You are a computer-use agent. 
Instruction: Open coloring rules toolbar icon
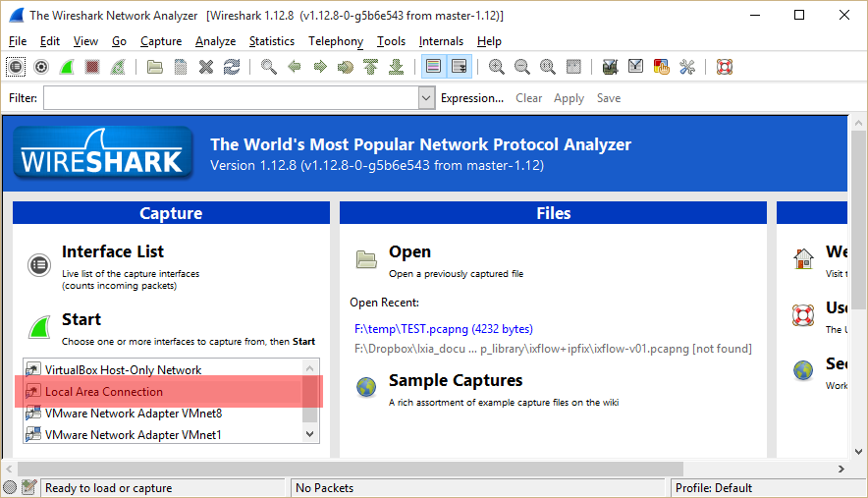coord(661,67)
